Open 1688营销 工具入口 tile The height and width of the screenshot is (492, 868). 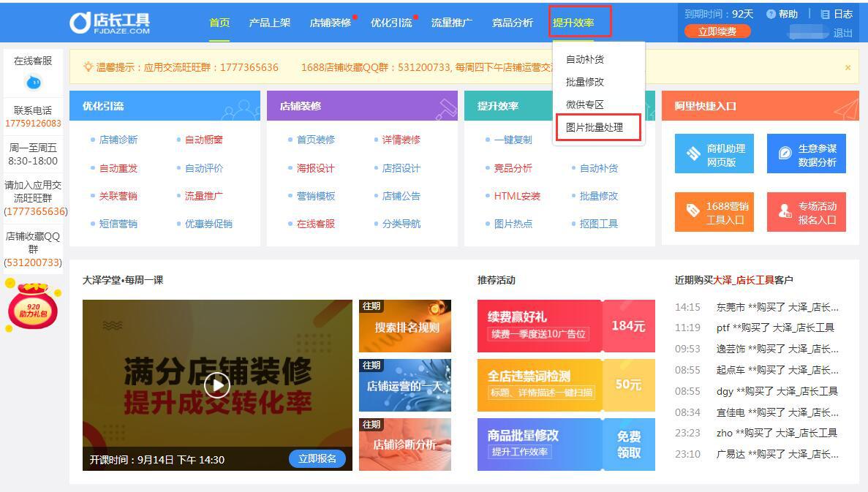[x=714, y=212]
